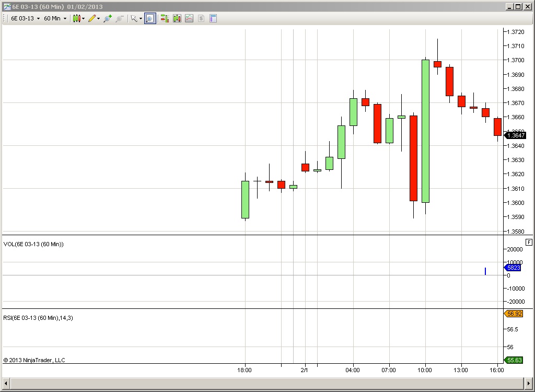
Task: Click the zoom in magnifier icon
Action: (108, 18)
